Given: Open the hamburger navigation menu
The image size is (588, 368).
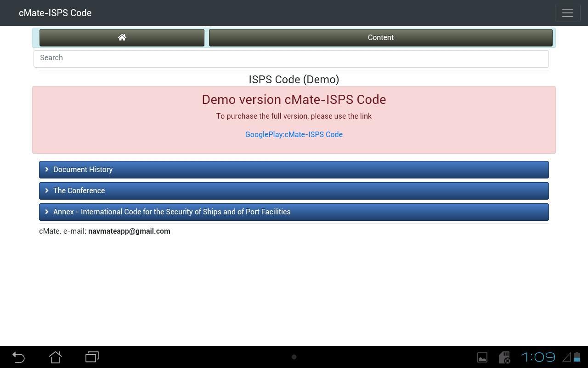Looking at the screenshot, I should pos(567,13).
